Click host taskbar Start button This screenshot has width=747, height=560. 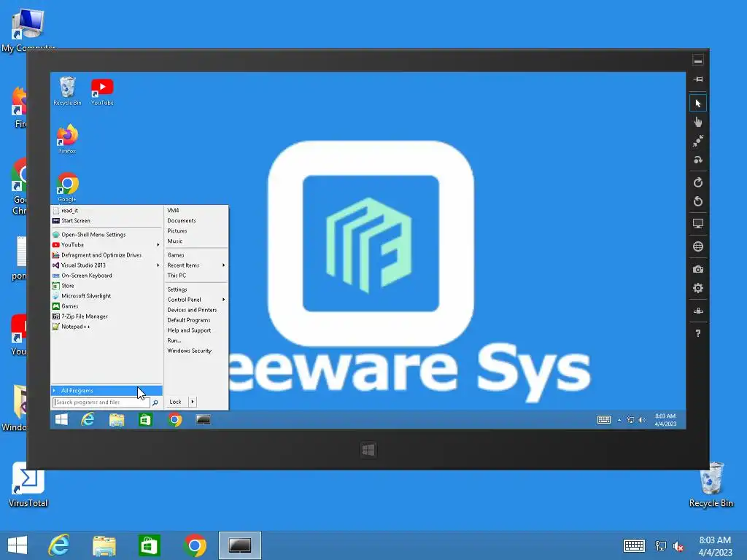(x=18, y=545)
